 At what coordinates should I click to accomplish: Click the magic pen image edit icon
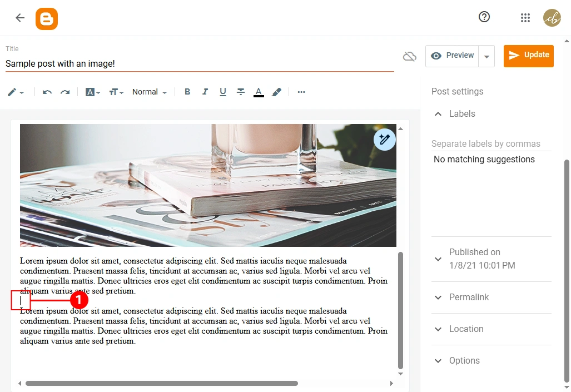point(384,140)
